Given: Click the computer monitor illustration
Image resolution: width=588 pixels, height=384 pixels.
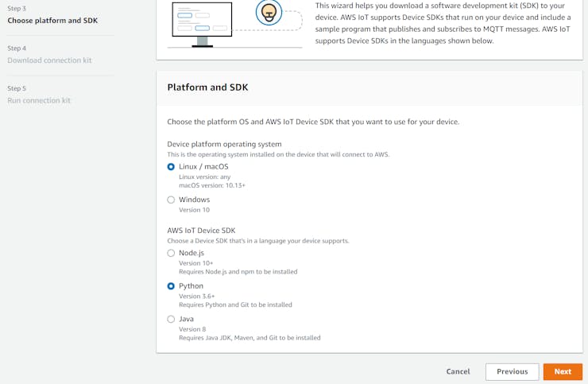Looking at the screenshot, I should [x=202, y=21].
